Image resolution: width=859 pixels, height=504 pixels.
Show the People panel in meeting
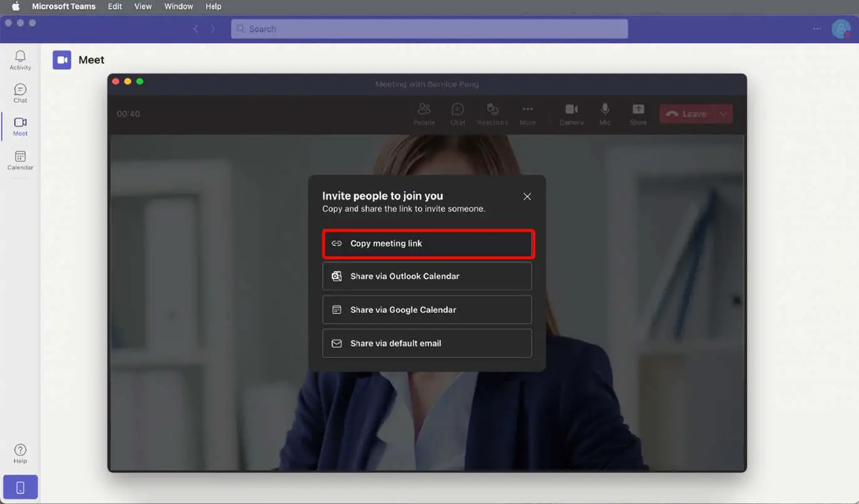tap(424, 114)
